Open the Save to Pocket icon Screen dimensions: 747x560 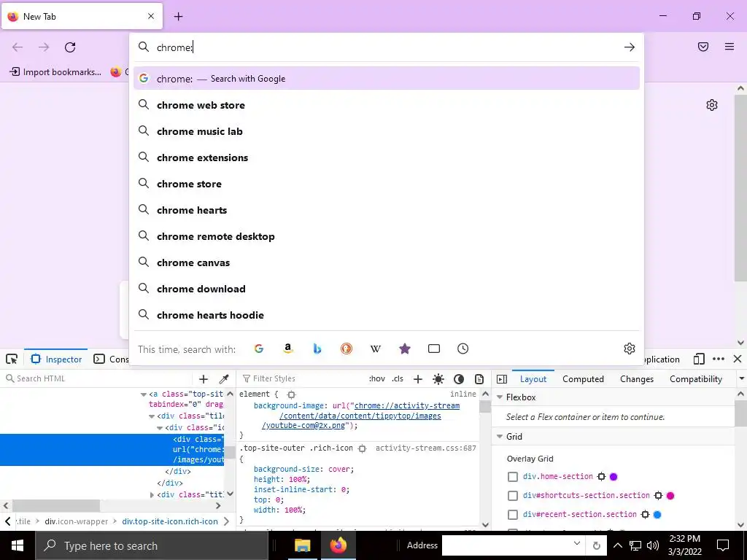703,47
